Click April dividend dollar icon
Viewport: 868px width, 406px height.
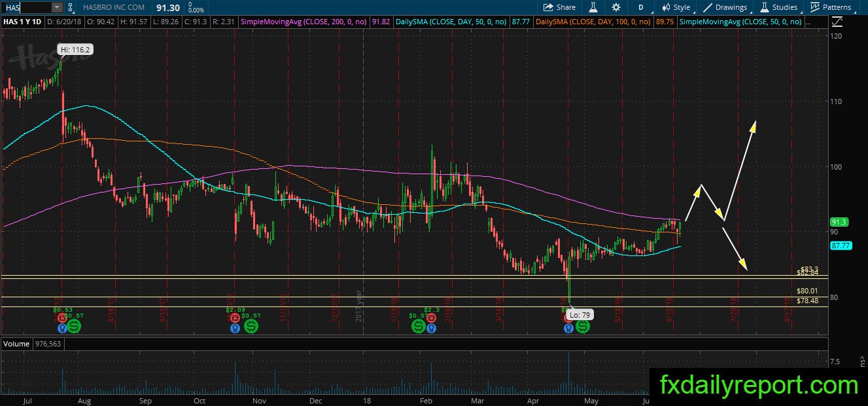[x=582, y=325]
